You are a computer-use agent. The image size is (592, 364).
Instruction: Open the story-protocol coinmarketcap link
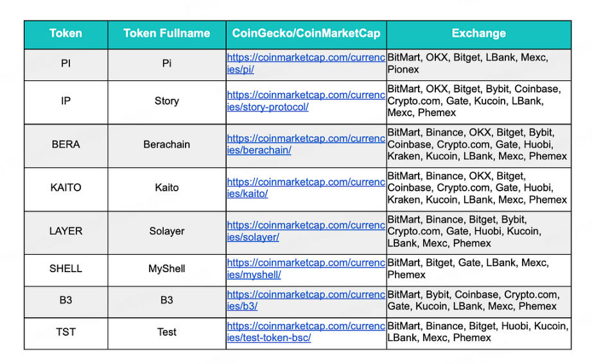pos(306,101)
